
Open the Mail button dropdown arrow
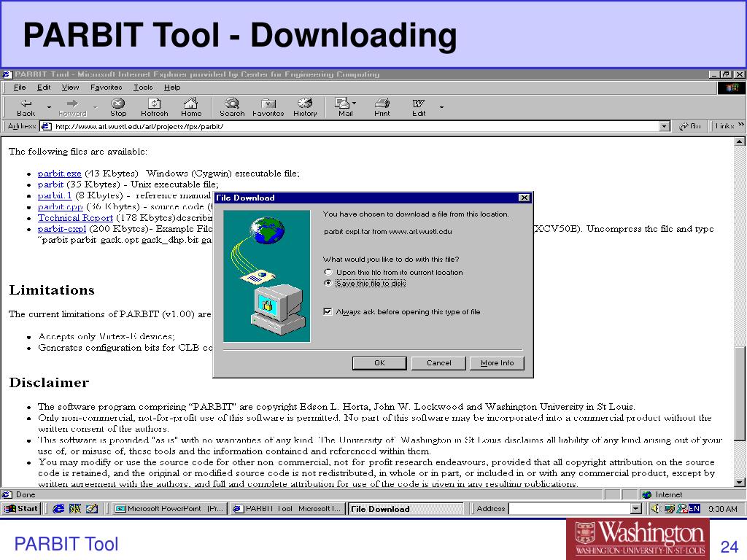point(354,103)
